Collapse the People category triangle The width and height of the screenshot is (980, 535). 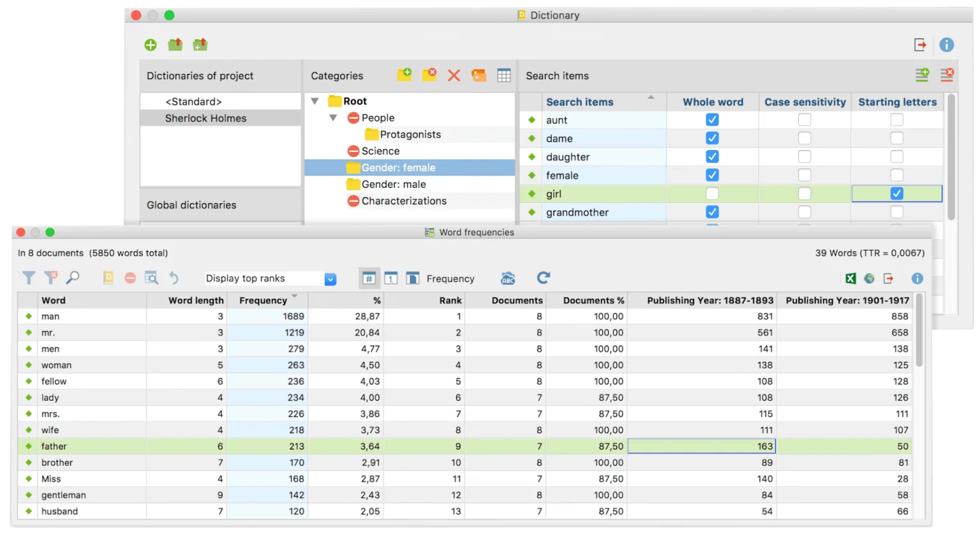pyautogui.click(x=333, y=117)
